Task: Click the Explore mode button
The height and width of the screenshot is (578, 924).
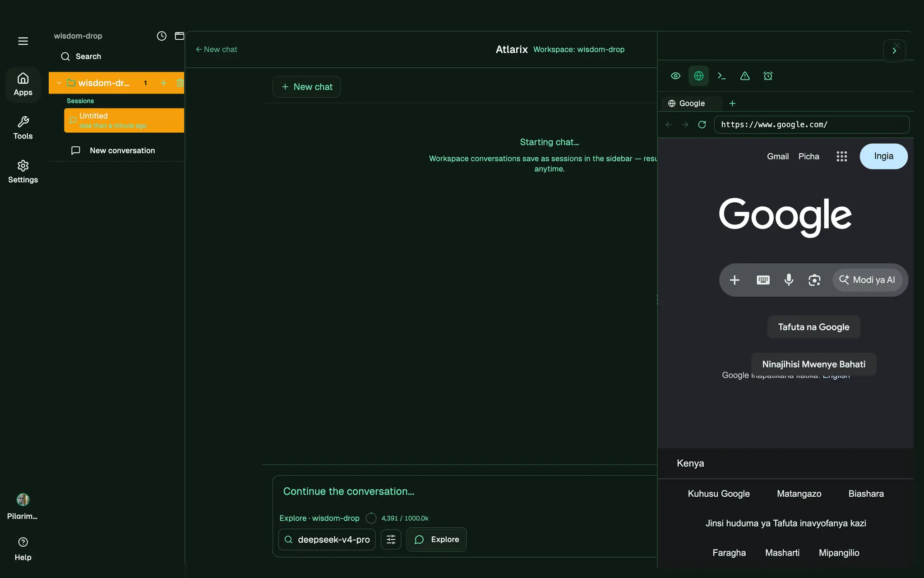Action: pos(437,540)
